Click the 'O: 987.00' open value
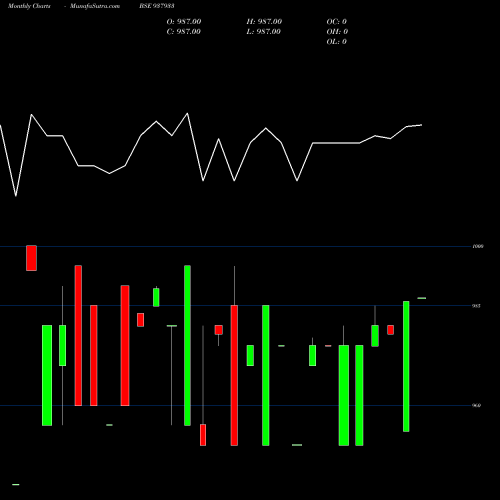 pos(184,22)
